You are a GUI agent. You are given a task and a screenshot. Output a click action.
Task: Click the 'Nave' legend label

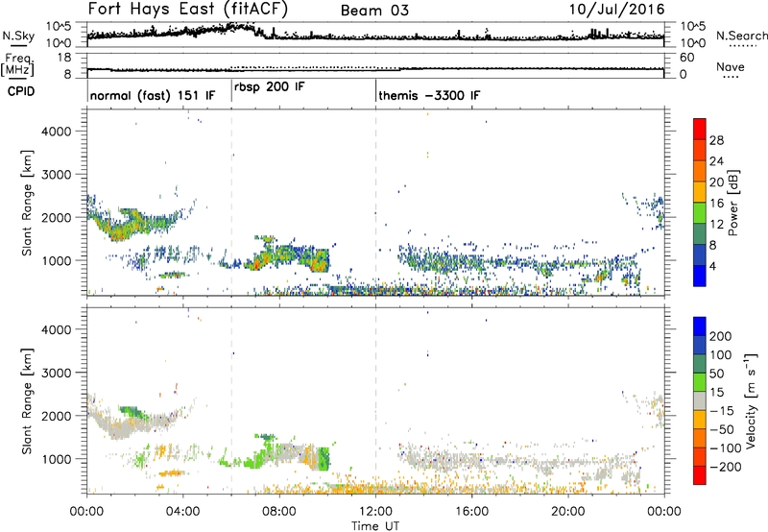click(731, 66)
